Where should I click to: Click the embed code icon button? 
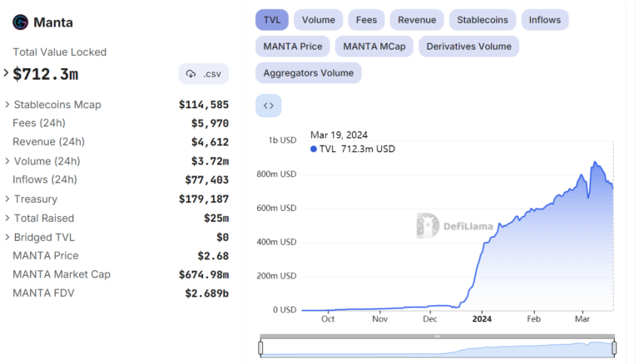point(268,106)
